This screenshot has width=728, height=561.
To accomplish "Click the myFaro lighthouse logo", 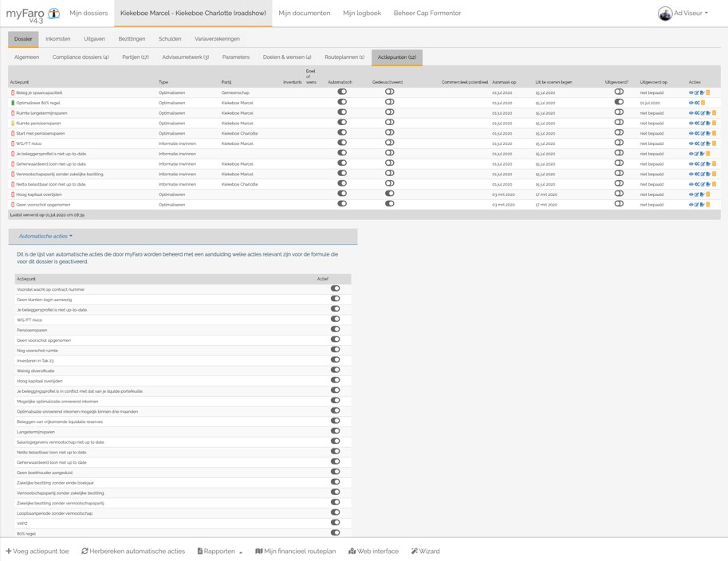I will click(x=53, y=14).
